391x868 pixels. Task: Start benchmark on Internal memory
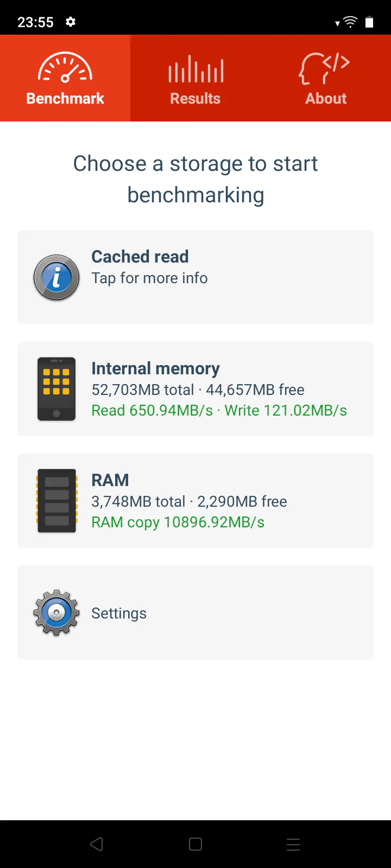click(x=195, y=389)
